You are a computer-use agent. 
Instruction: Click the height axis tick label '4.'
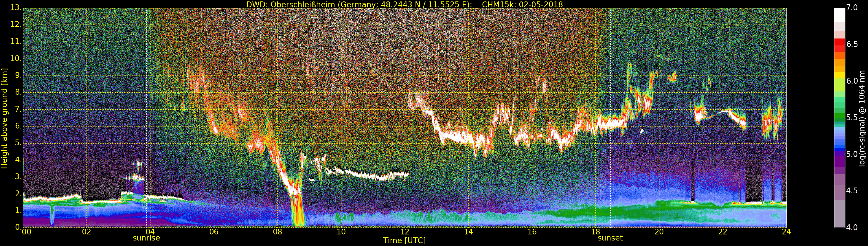pyautogui.click(x=18, y=160)
